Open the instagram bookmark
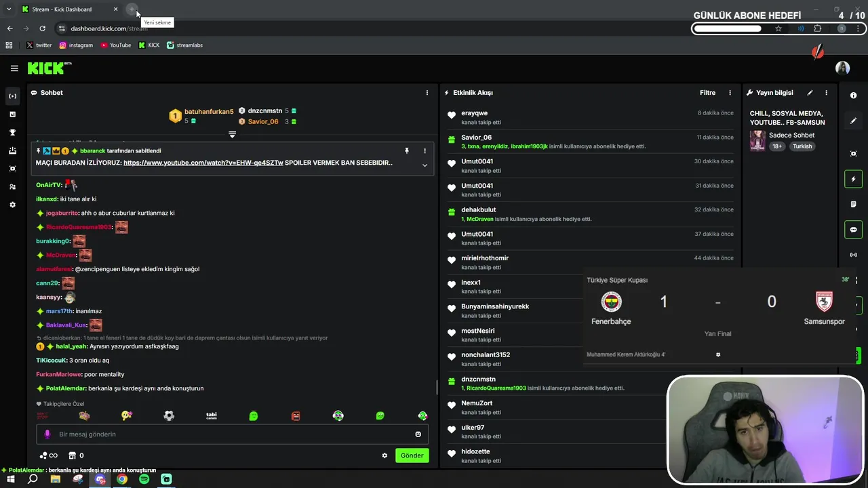 (x=76, y=45)
